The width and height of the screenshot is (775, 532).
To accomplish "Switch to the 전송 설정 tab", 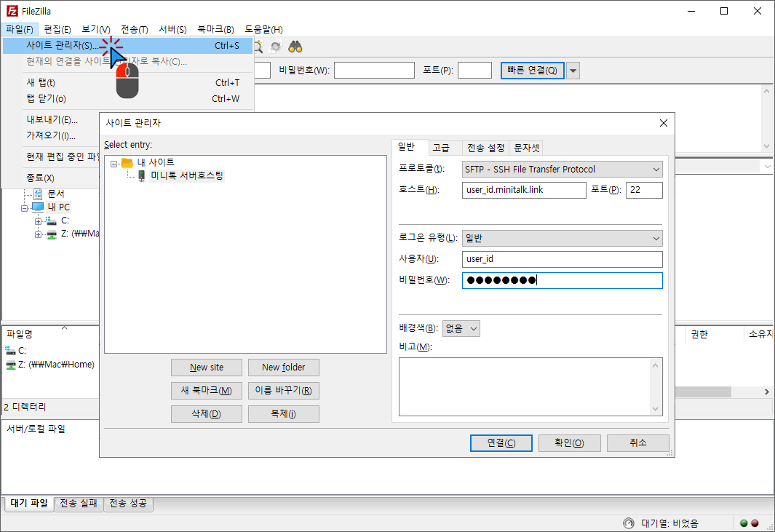I will [x=486, y=148].
